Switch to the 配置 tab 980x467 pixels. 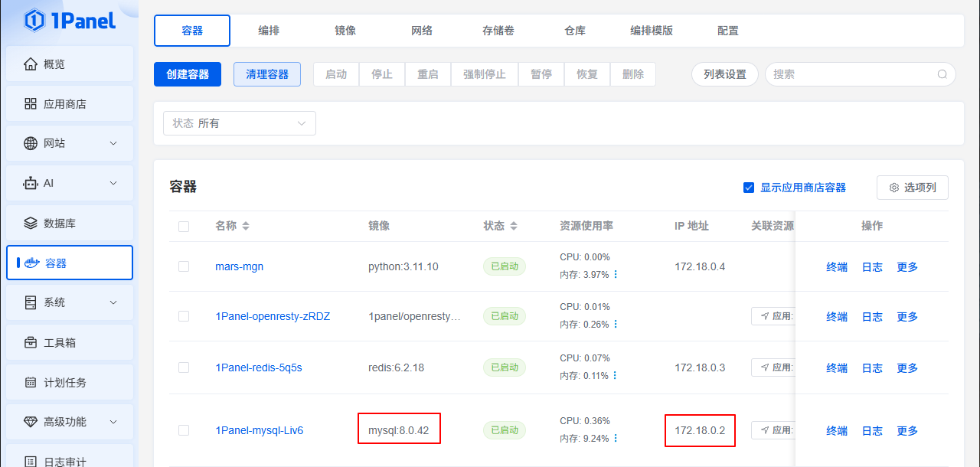[728, 31]
